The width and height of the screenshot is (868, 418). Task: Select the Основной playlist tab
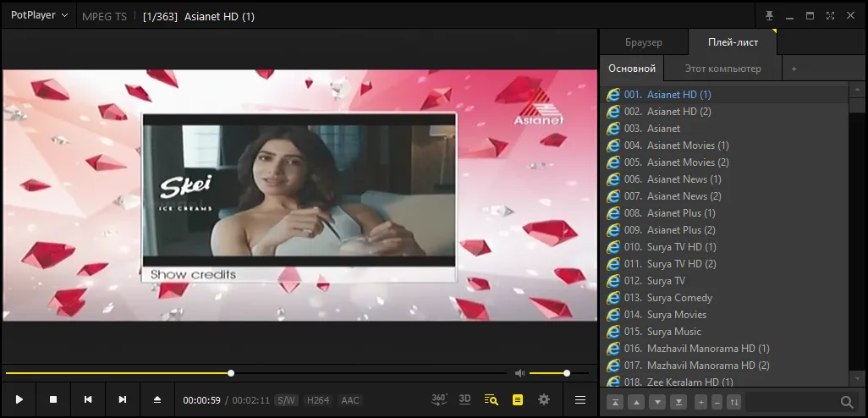tap(632, 69)
